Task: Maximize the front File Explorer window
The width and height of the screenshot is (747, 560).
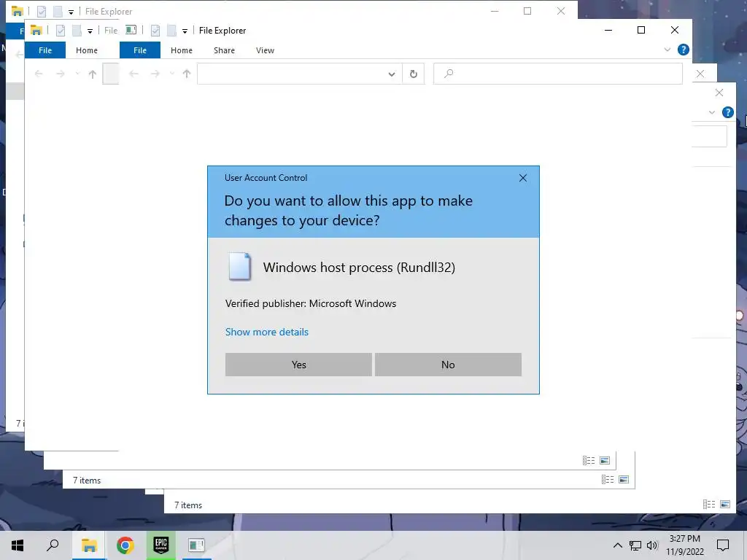Action: [641, 30]
